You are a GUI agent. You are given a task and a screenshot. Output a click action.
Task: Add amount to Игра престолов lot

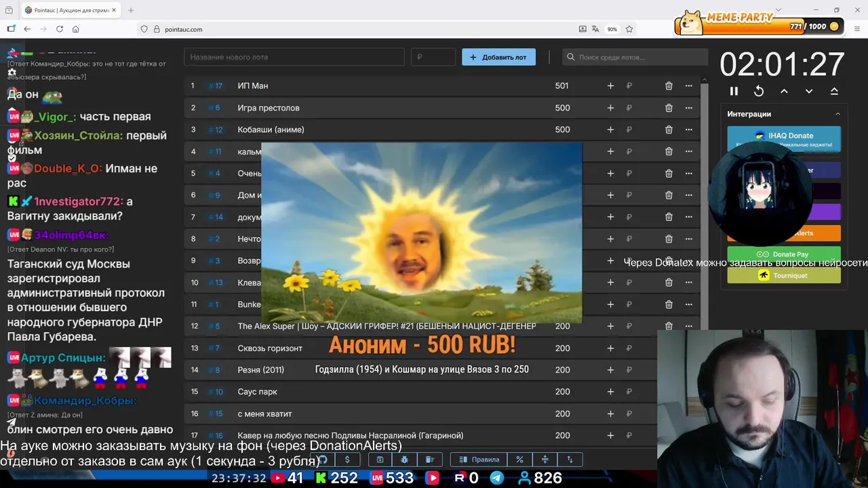coord(610,108)
